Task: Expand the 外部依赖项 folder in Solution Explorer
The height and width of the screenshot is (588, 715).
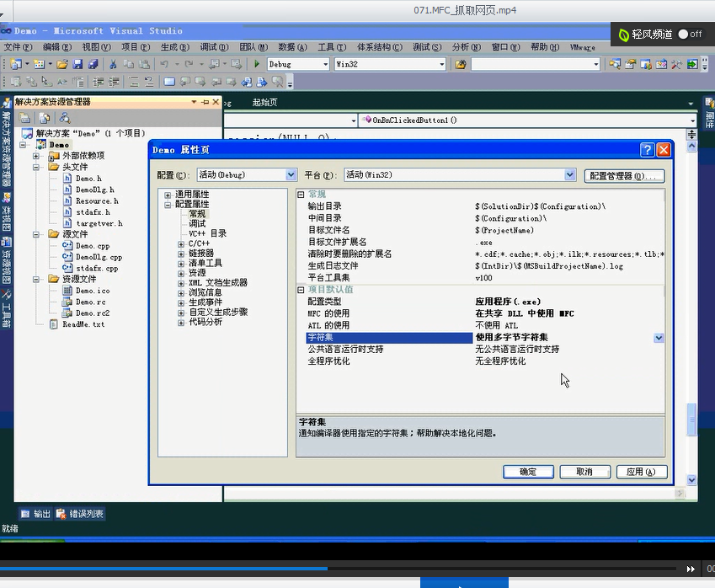Action: [x=36, y=156]
